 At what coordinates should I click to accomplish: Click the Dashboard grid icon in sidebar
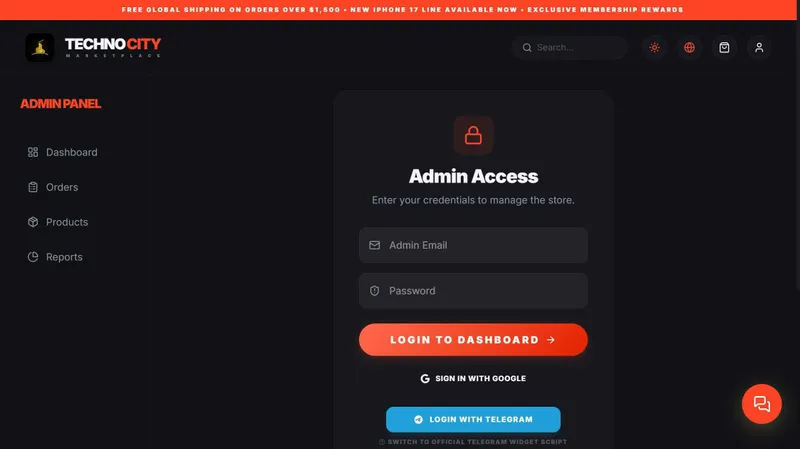point(33,152)
